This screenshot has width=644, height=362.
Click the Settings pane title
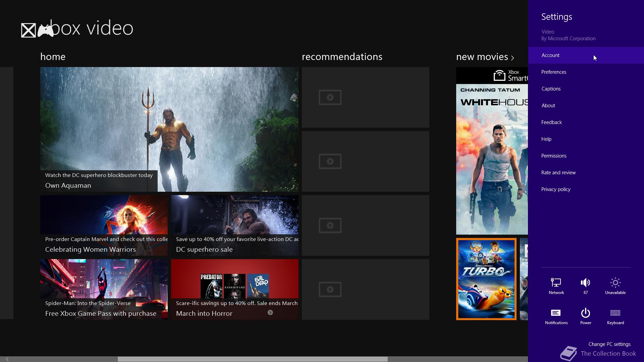tap(557, 17)
